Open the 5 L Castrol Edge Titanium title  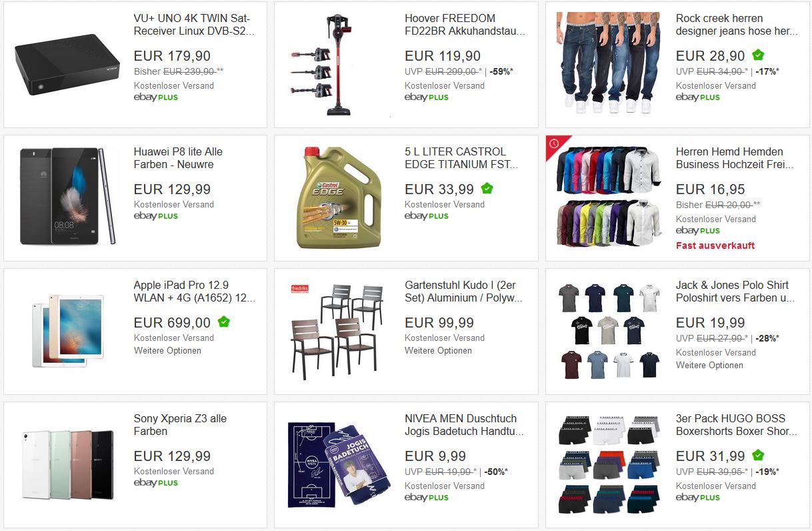(x=461, y=158)
